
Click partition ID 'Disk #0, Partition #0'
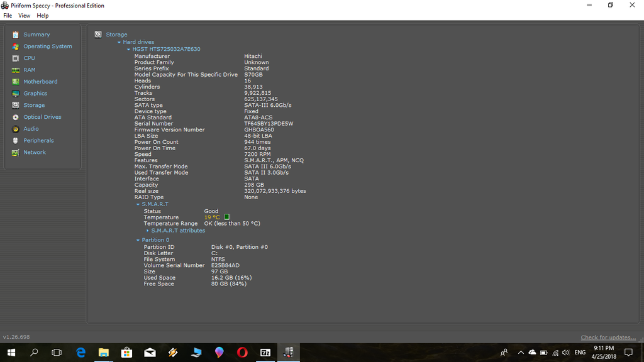[x=240, y=247]
